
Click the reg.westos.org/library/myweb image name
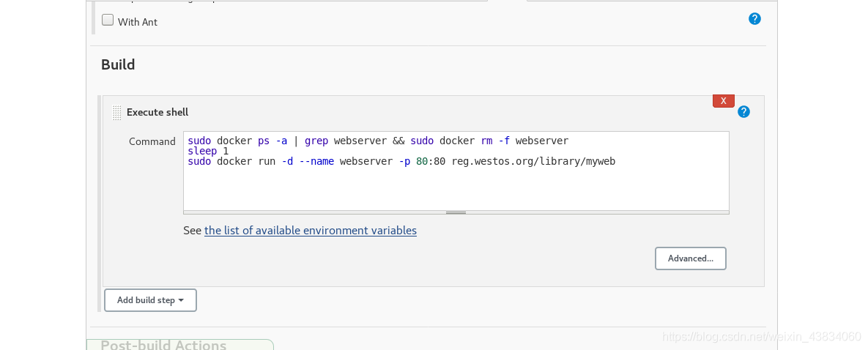[x=533, y=162]
